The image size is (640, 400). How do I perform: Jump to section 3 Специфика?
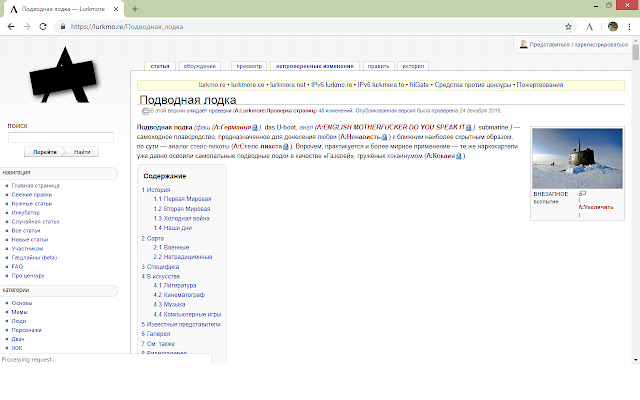(x=160, y=267)
